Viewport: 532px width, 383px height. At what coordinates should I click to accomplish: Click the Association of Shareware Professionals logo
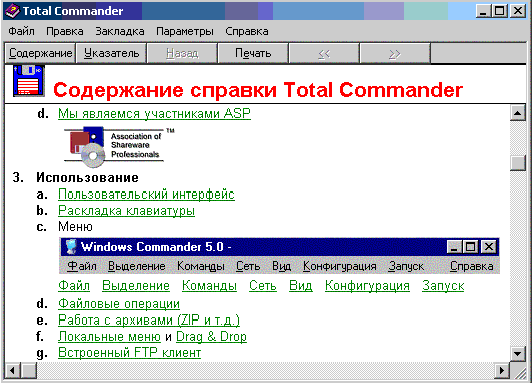point(119,147)
